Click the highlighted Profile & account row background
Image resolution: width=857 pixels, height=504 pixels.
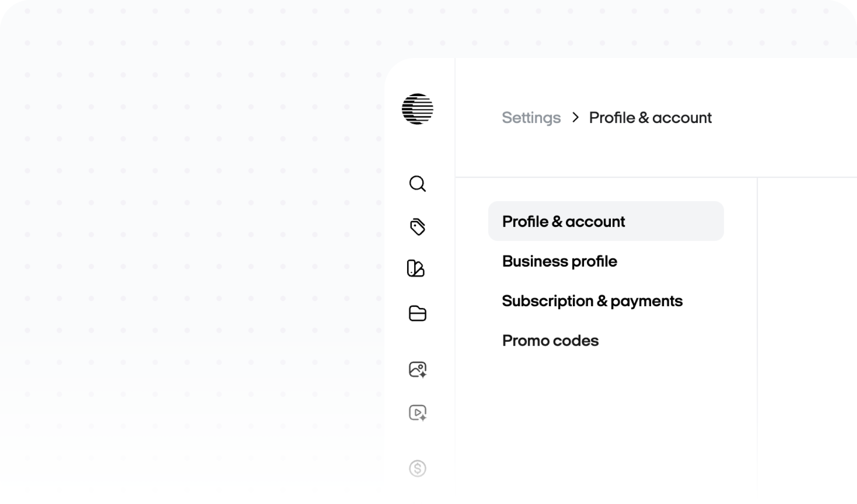point(681,221)
